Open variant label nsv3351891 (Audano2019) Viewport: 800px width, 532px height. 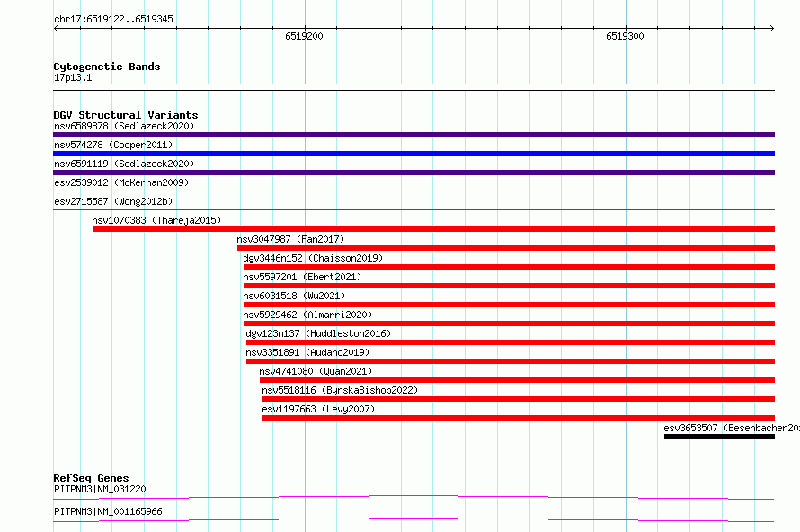coord(307,352)
